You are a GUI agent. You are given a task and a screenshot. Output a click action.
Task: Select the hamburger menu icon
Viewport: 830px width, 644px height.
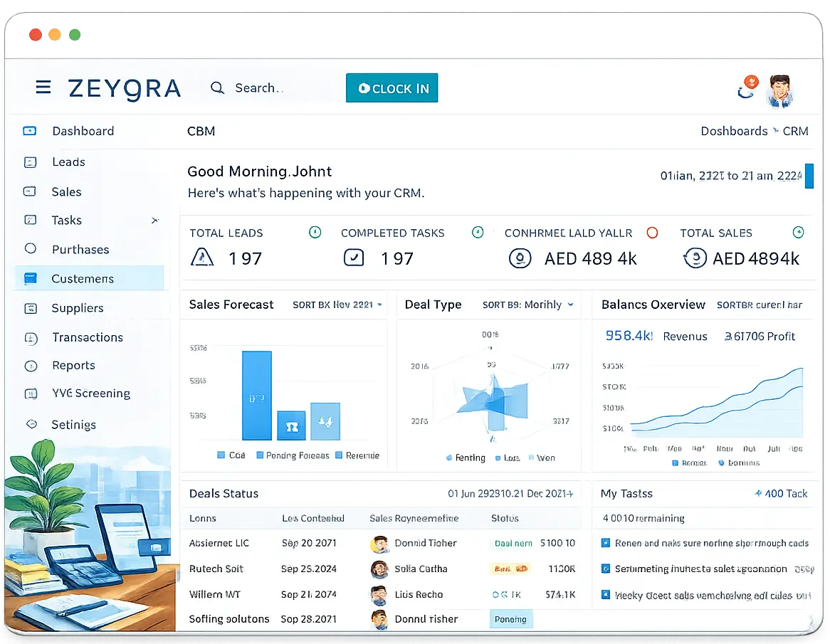43,87
